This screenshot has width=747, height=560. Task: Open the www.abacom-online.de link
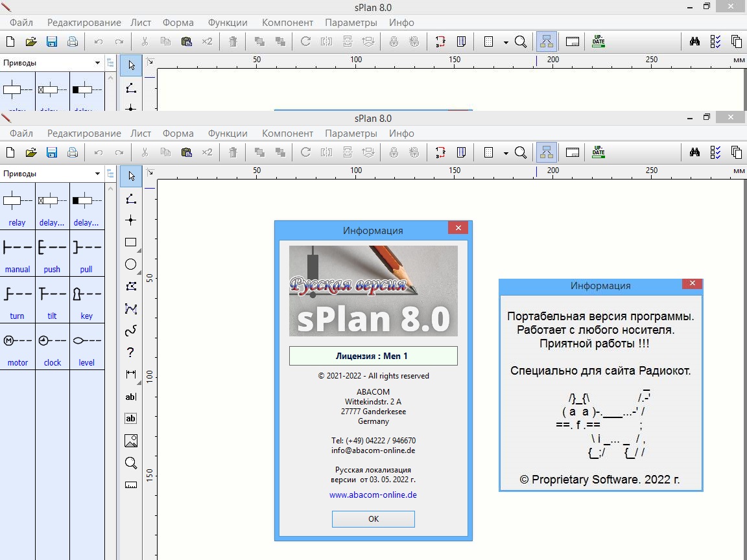coord(373,495)
